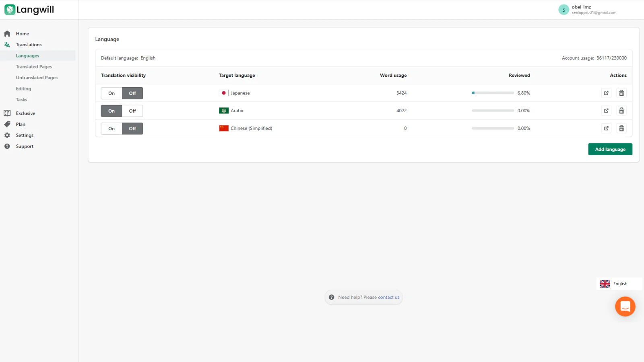This screenshot has height=362, width=644.
Task: Go to Translated Pages in sidebar
Action: pyautogui.click(x=34, y=67)
